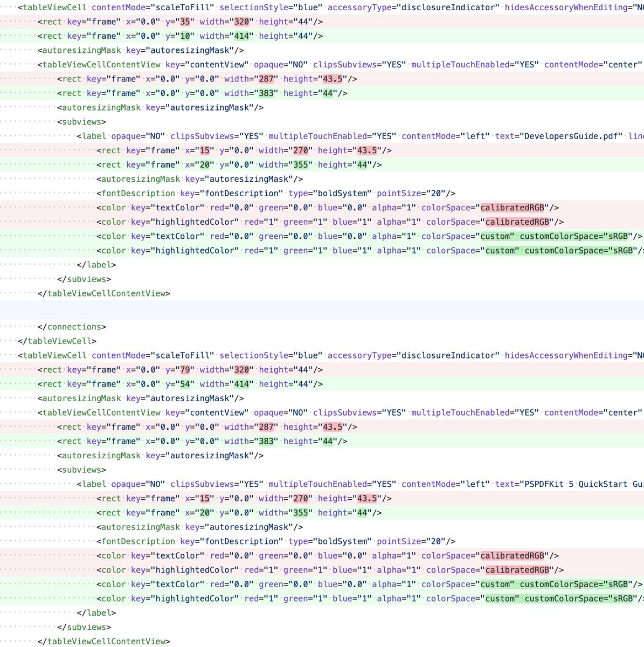
Task: Select the added rect line with y="54"
Action: point(322,384)
